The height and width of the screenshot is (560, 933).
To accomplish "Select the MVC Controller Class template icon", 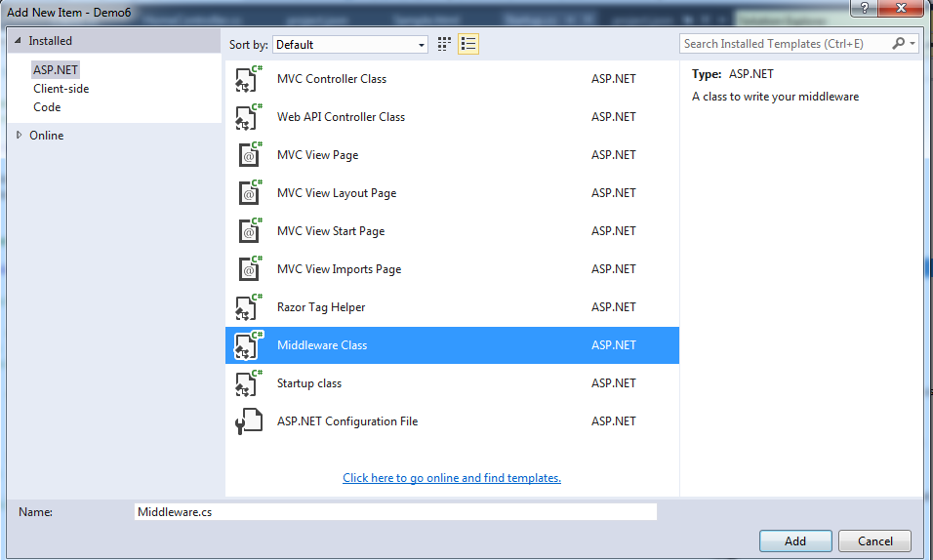I will point(249,79).
